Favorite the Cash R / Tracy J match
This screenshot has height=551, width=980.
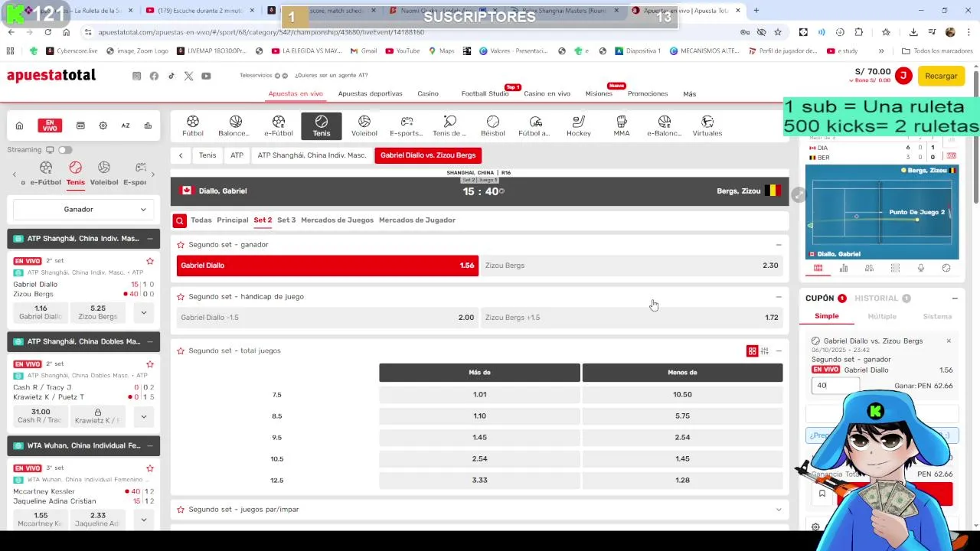coord(150,364)
